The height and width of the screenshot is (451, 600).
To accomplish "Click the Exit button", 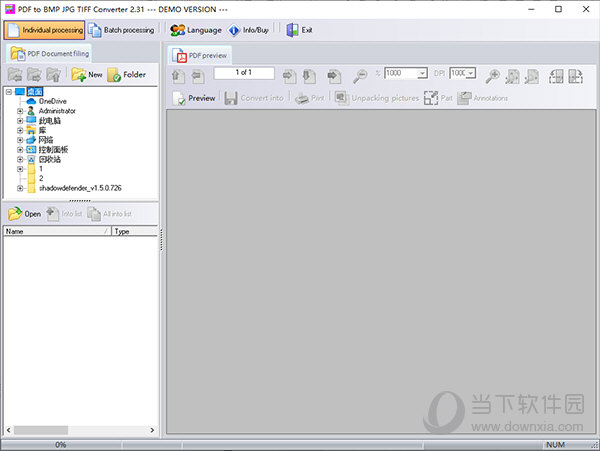I will point(299,30).
